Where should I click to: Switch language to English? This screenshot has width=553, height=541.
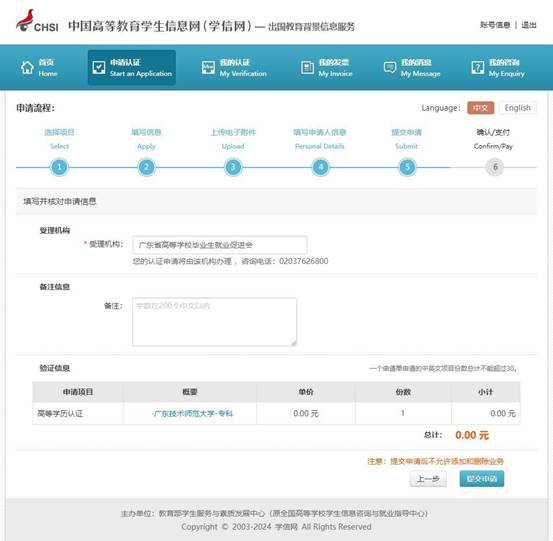click(517, 108)
